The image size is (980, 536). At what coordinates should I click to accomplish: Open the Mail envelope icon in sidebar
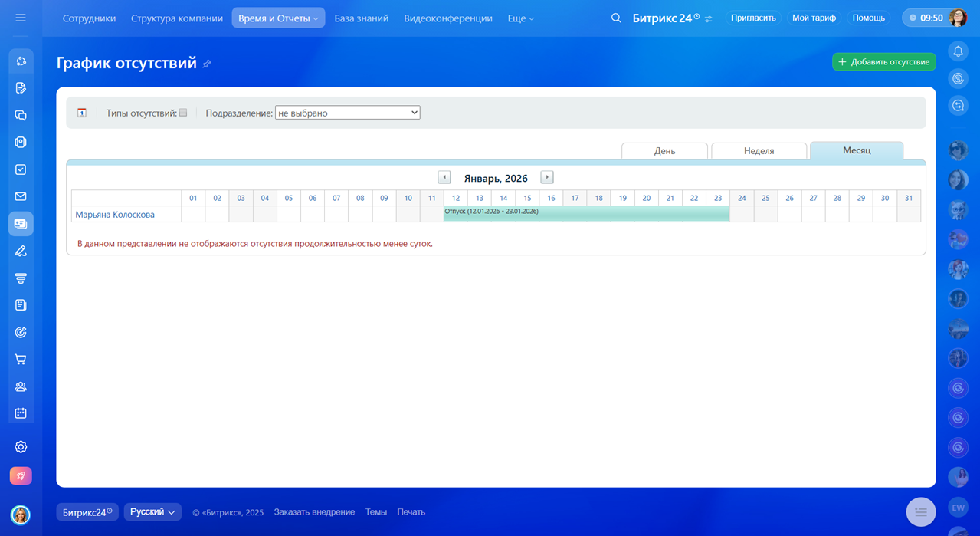[21, 196]
